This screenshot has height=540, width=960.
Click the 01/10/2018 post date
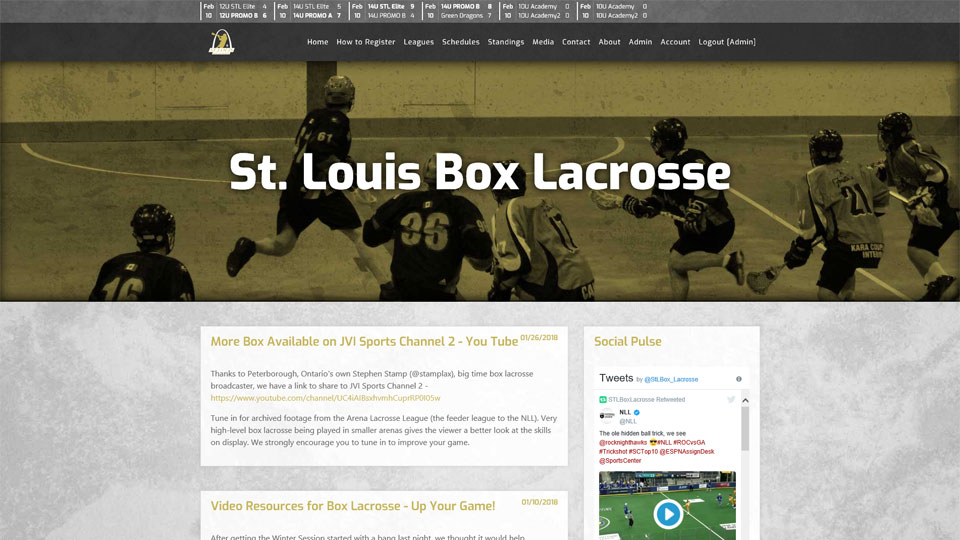pyautogui.click(x=539, y=502)
